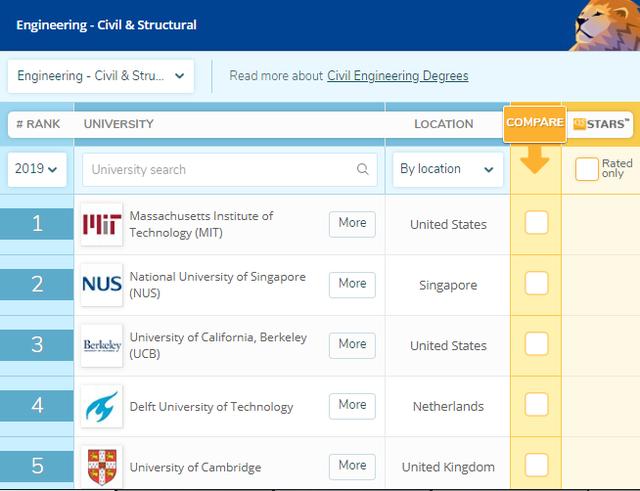Click the Cambridge crest logo

pos(101,466)
